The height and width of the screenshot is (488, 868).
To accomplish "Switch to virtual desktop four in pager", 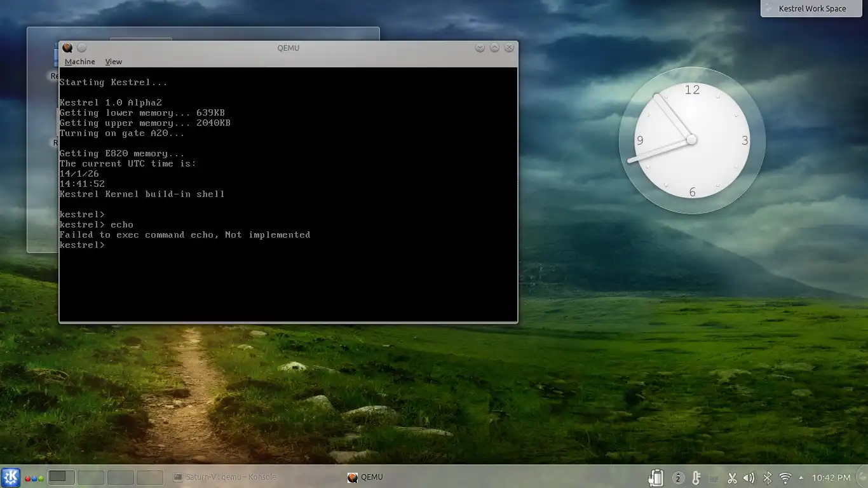I will (x=150, y=477).
